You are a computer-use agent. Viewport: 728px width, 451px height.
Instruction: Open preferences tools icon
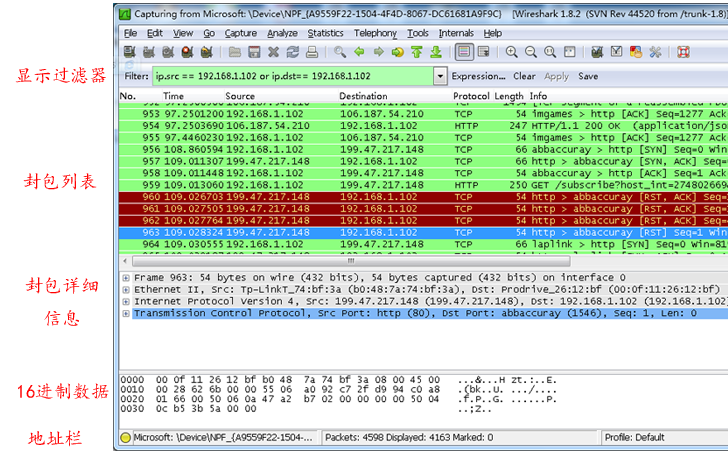tap(655, 52)
